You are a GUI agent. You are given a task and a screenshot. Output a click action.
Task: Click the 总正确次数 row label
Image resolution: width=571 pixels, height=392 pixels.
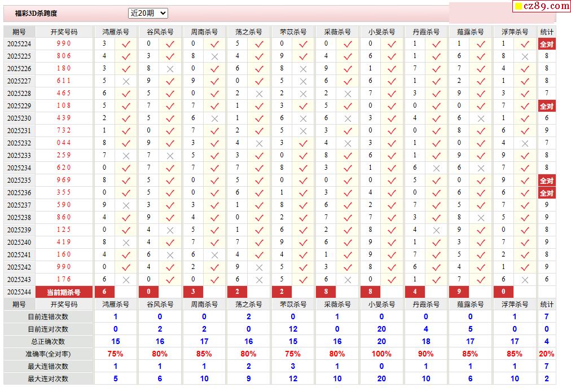pos(48,341)
